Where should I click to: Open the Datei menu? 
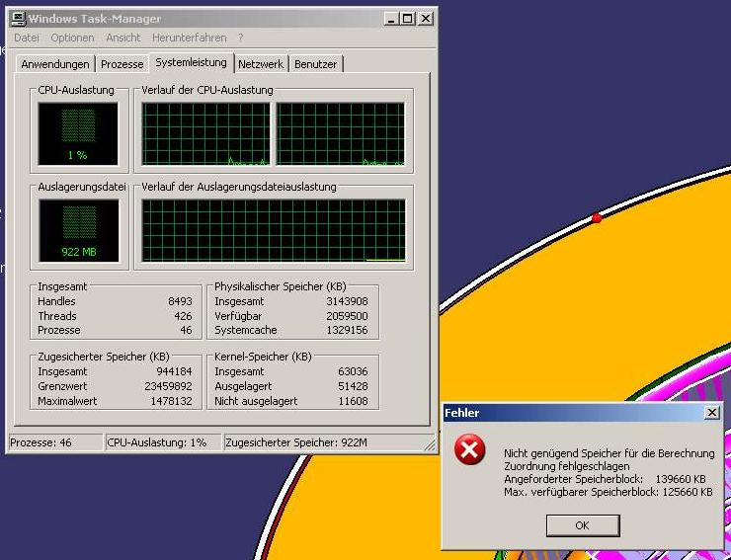tap(27, 38)
